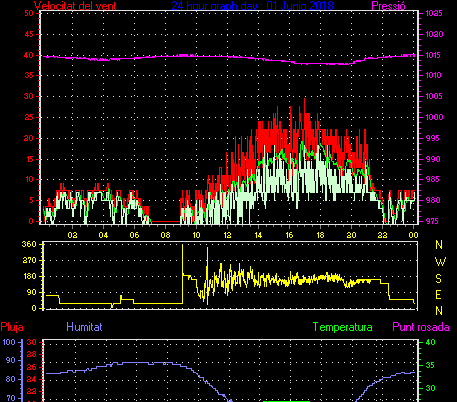Screen dimensions: 457x402
Task: Select the 1005 value on pressure axis
Action: point(434,96)
